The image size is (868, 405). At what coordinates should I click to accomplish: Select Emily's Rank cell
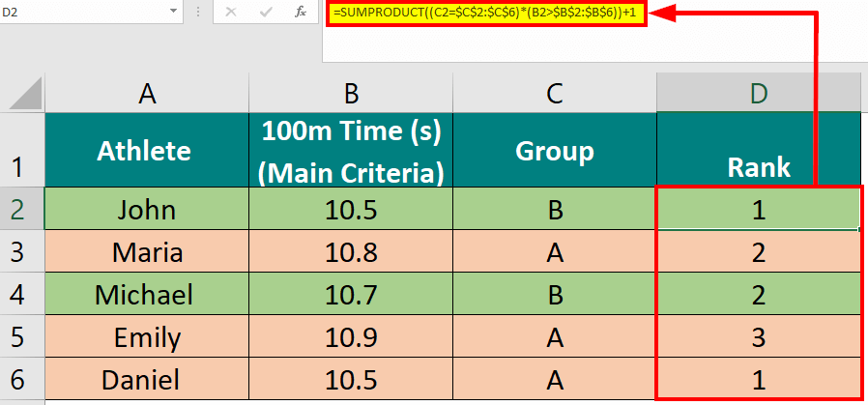pyautogui.click(x=759, y=336)
